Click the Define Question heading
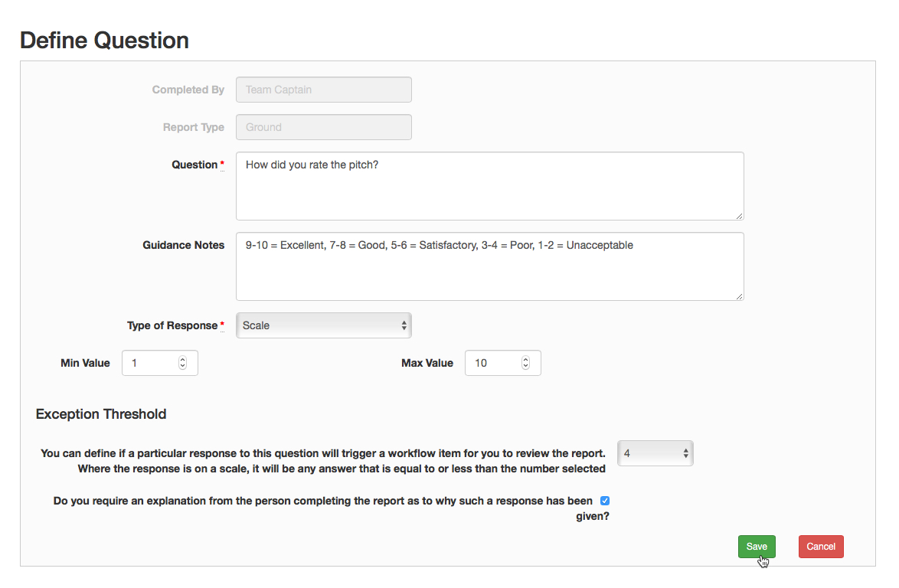 click(x=104, y=40)
